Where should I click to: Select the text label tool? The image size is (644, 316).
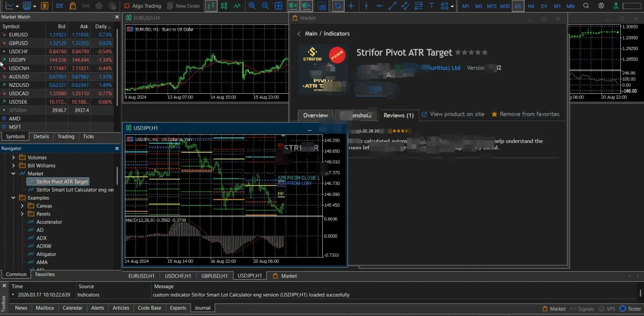pos(432,6)
